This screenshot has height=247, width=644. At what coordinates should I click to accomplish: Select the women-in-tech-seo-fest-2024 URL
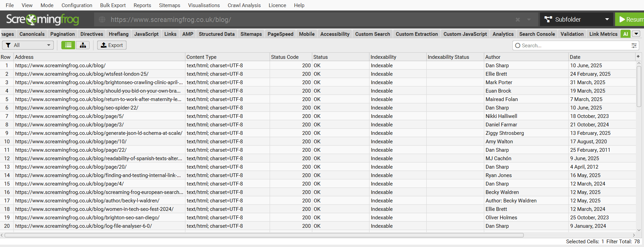point(99,209)
